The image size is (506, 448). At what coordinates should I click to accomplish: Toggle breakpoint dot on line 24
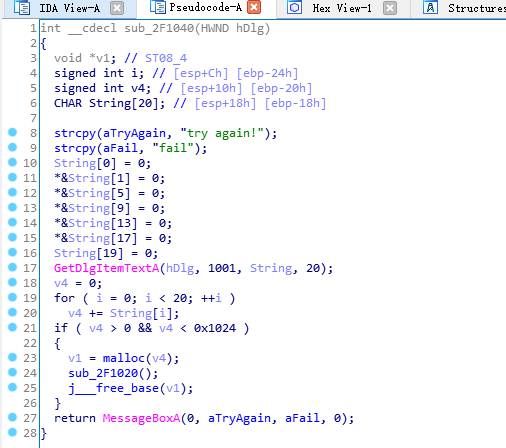pyautogui.click(x=12, y=372)
